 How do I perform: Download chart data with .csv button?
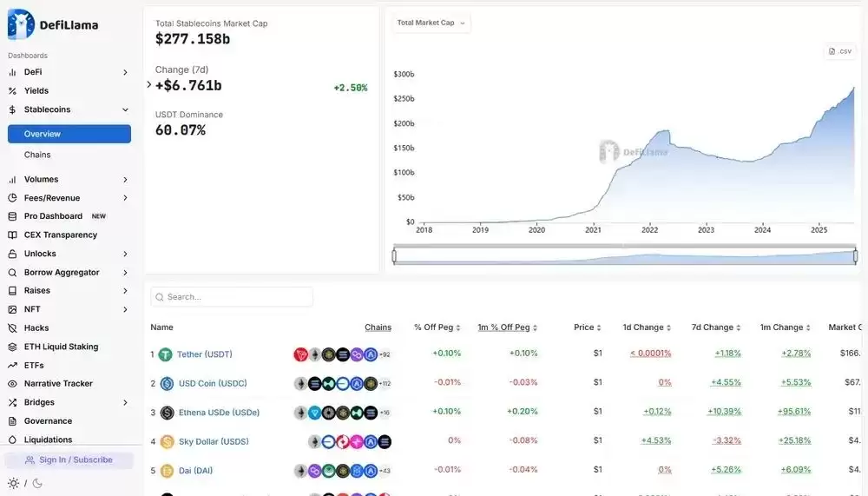[840, 51]
